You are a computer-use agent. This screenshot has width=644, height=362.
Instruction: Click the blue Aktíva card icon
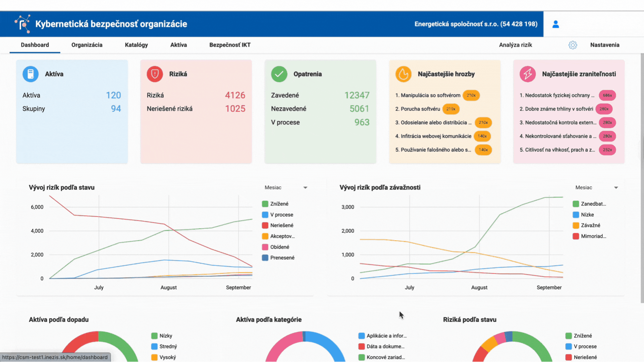coord(31,74)
